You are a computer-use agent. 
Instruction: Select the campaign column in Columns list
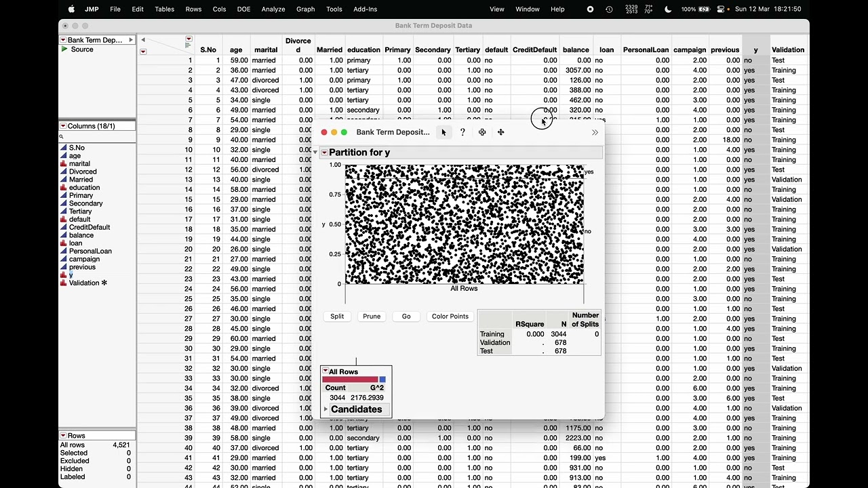84,259
